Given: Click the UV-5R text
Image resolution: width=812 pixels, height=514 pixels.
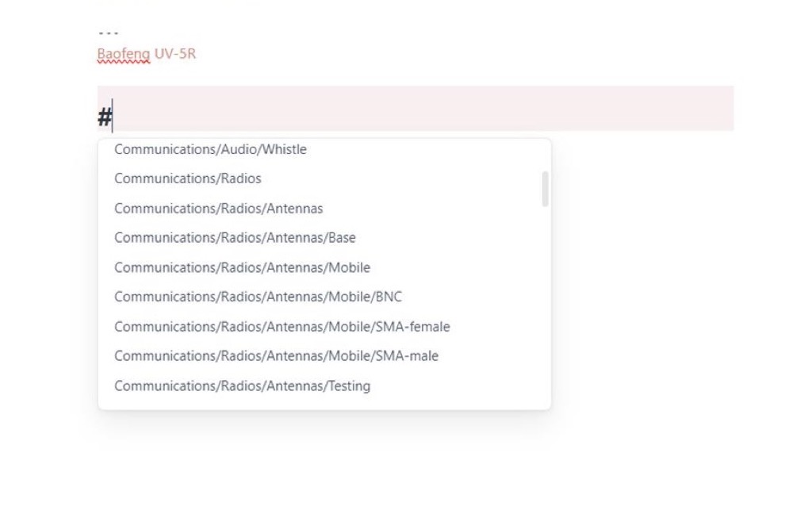Looking at the screenshot, I should (x=175, y=54).
